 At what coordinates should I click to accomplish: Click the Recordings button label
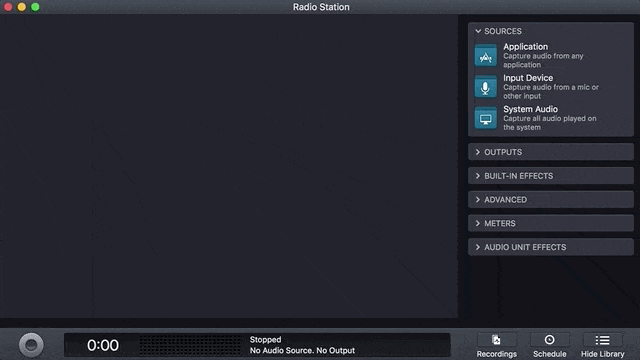pyautogui.click(x=496, y=354)
